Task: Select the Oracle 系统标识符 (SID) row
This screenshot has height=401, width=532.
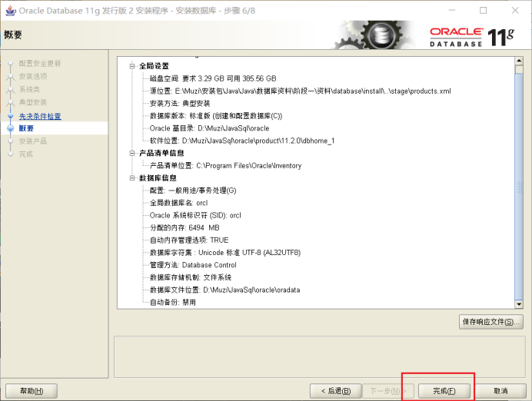Action: 195,215
